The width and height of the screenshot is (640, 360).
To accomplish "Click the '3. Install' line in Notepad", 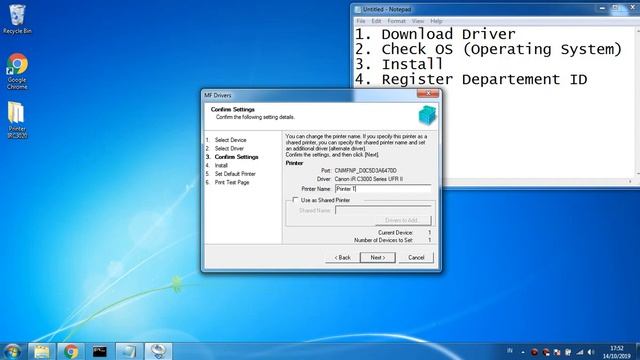I will point(399,64).
